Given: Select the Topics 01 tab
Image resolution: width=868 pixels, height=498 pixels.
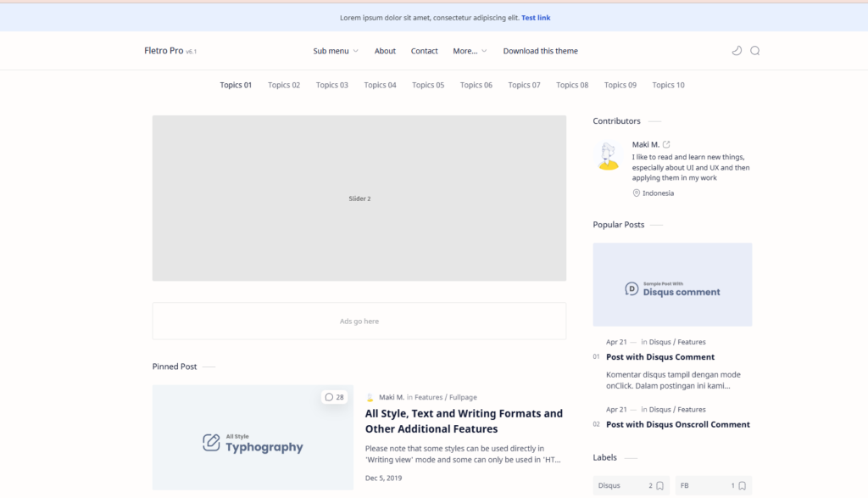Looking at the screenshot, I should point(236,85).
